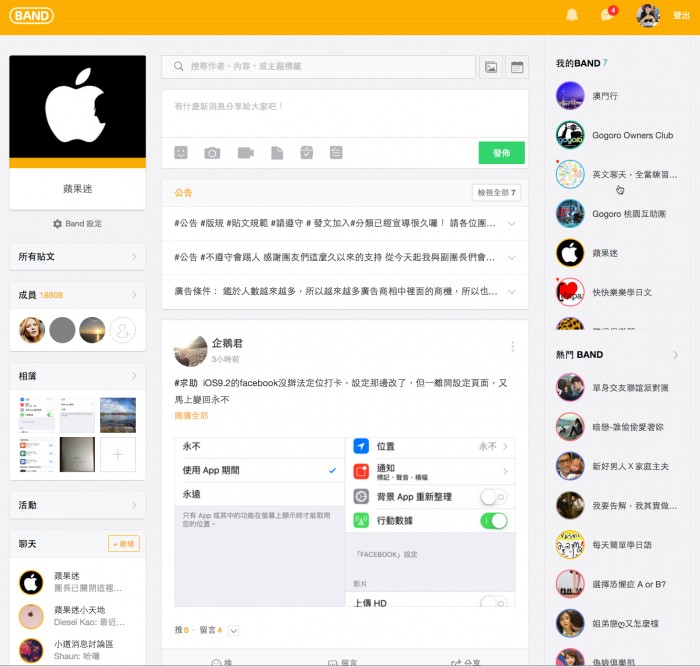This screenshot has width=700, height=667.
Task: Click the green 發佈 publish button
Action: (501, 153)
